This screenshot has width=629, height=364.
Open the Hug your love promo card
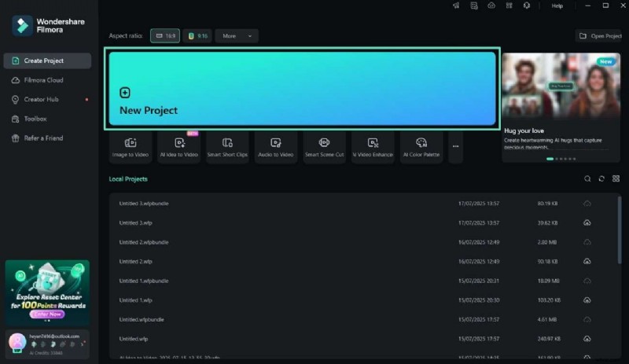click(561, 107)
